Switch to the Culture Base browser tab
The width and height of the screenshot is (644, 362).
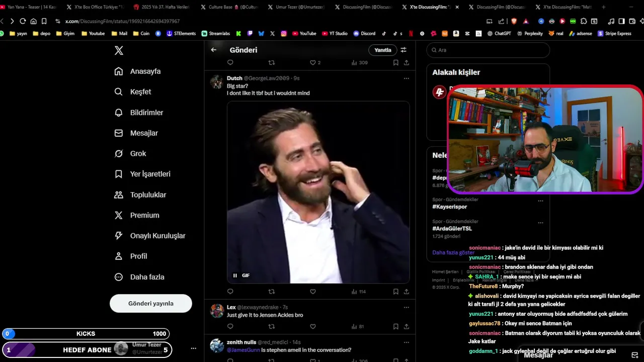pyautogui.click(x=229, y=7)
